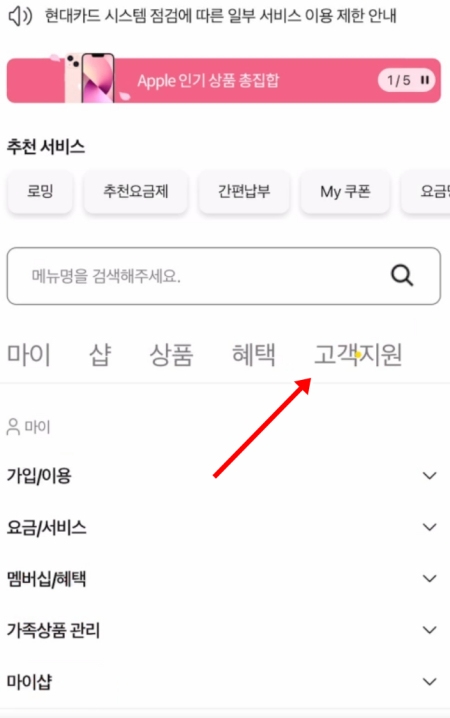Switch to the 상품 tab
This screenshot has width=450, height=718.
pyautogui.click(x=171, y=355)
